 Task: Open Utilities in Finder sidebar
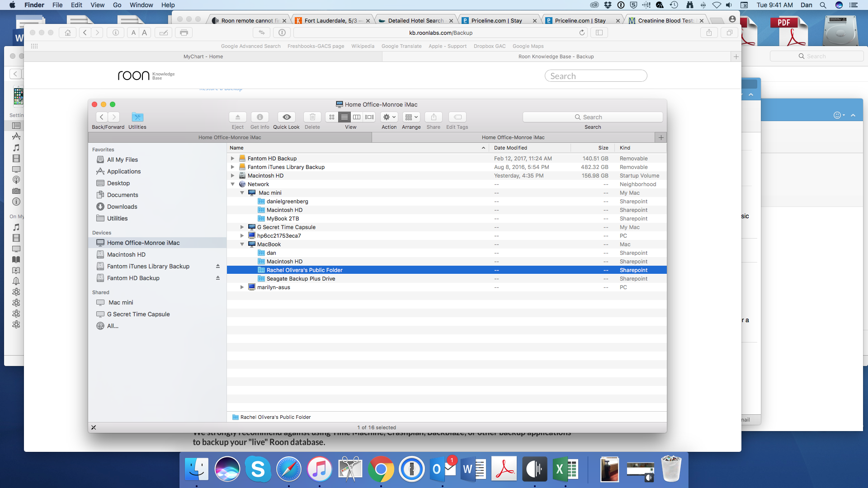click(x=117, y=218)
